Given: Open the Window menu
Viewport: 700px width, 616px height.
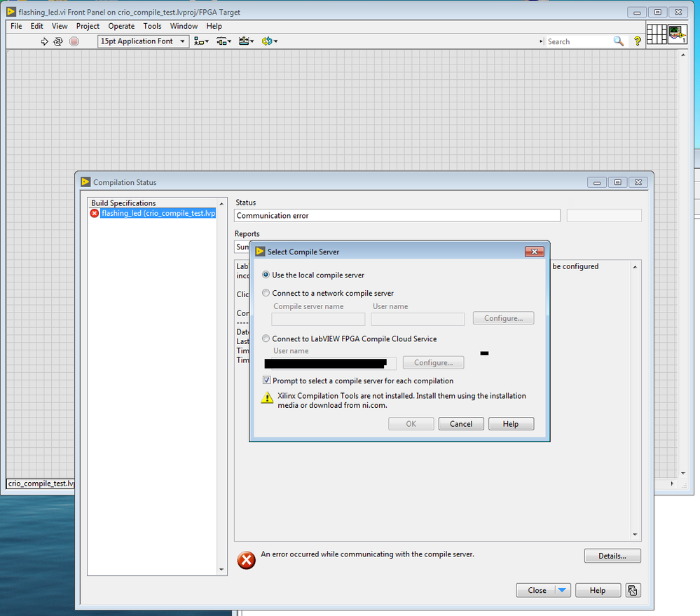Looking at the screenshot, I should [x=184, y=27].
